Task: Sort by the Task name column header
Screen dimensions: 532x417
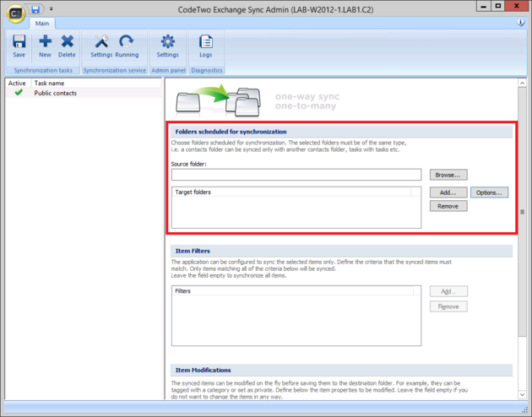Action: click(x=96, y=83)
